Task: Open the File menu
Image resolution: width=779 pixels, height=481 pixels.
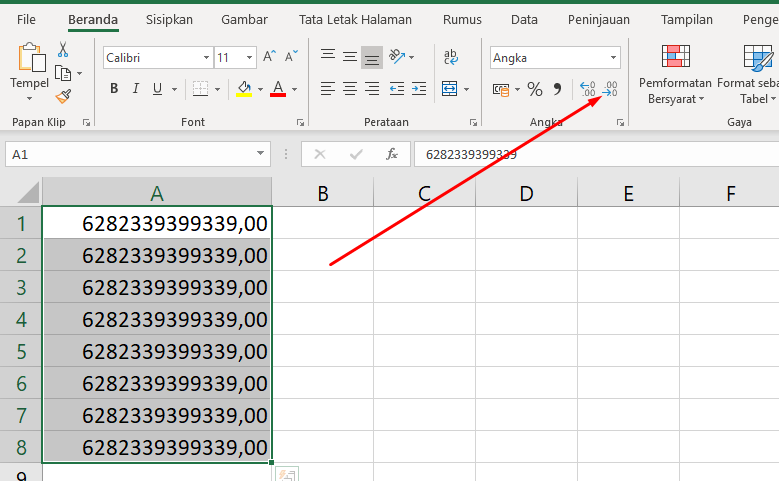Action: [x=26, y=19]
